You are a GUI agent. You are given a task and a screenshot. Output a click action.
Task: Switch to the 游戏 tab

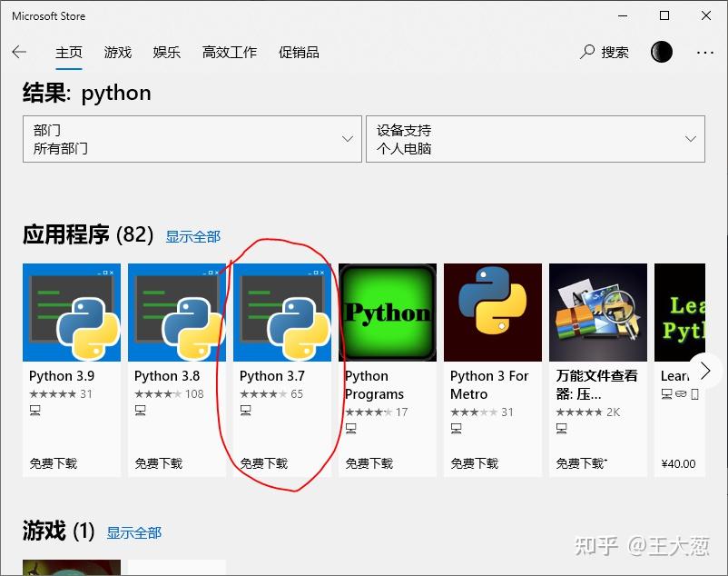click(x=117, y=53)
